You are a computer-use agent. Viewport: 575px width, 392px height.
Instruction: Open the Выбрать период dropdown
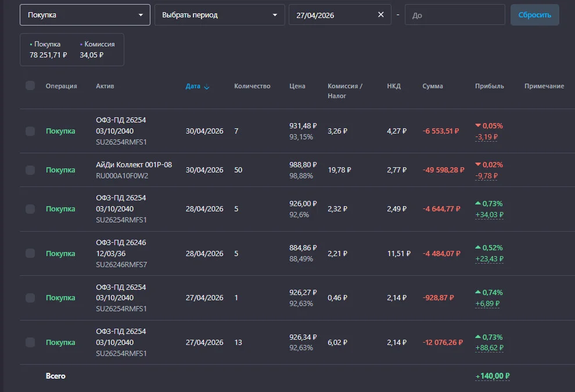(x=220, y=15)
